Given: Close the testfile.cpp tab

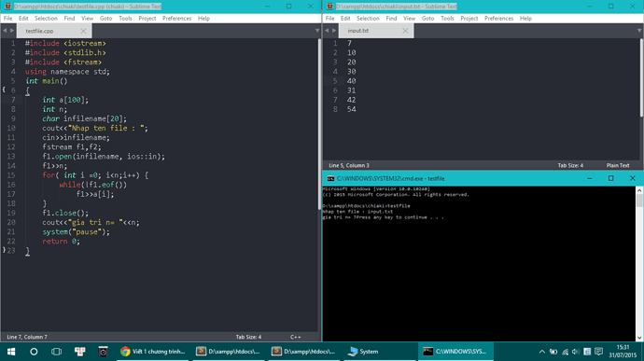Looking at the screenshot, I should (x=83, y=31).
